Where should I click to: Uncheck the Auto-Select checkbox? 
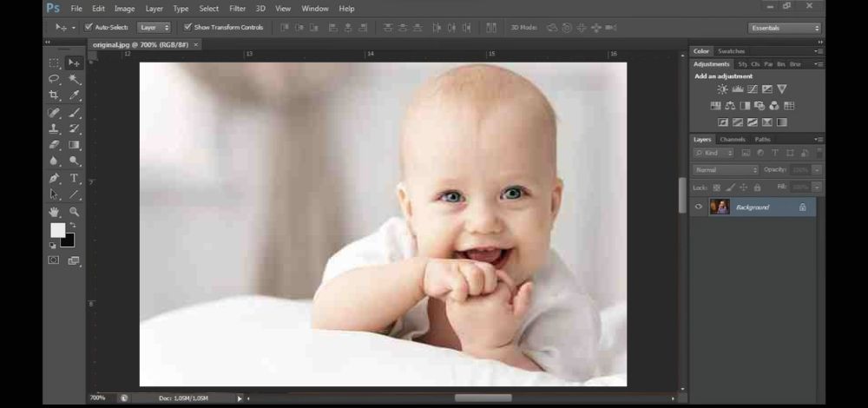(88, 27)
